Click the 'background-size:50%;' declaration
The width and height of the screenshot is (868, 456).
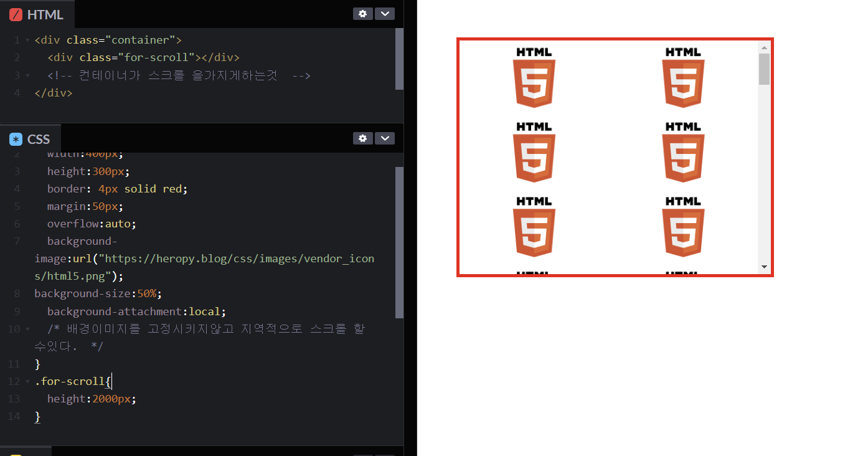tap(98, 293)
